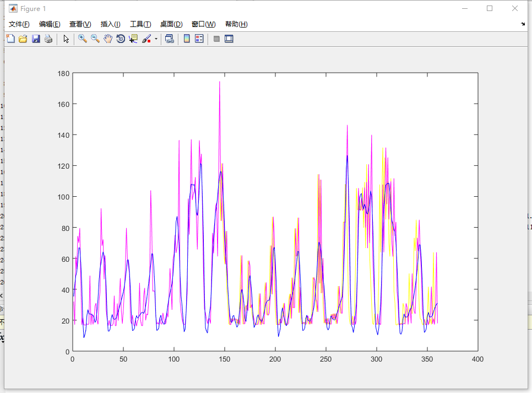Save the figure using the floppy disk icon
The height and width of the screenshot is (393, 532).
click(36, 39)
